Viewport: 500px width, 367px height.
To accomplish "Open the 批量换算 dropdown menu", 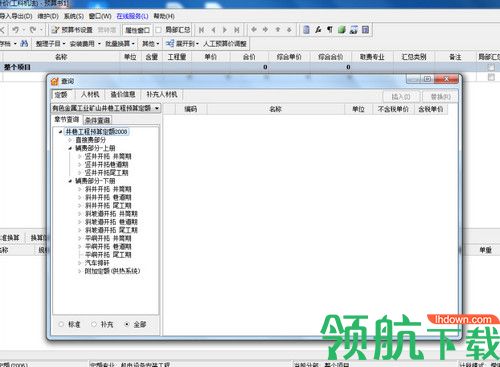I will coord(120,44).
